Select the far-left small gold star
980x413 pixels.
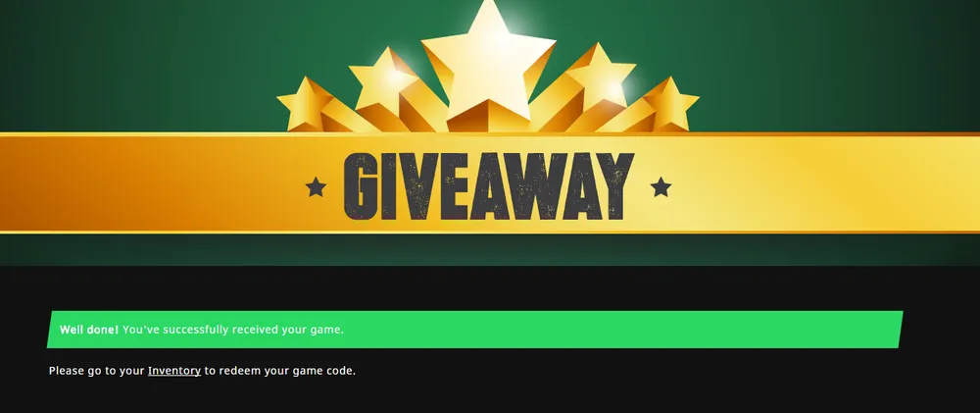(305, 103)
